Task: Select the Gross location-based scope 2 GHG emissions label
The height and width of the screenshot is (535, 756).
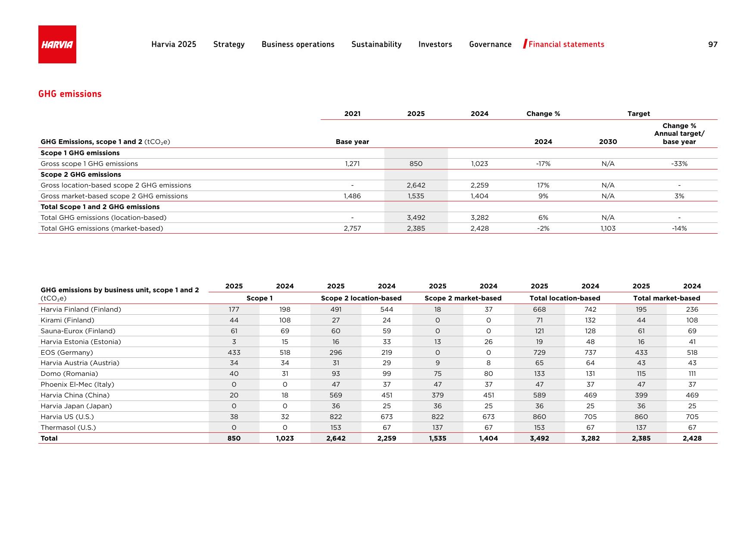Action: tap(116, 185)
